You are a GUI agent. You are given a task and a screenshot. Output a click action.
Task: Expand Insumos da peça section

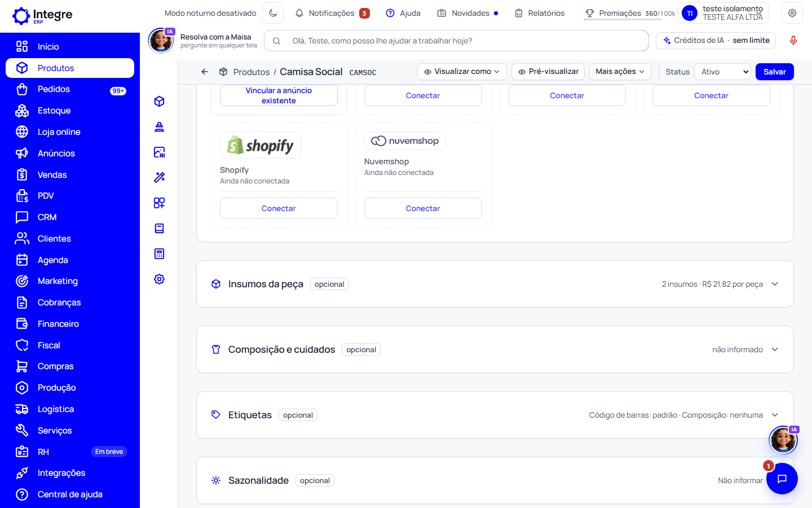495,284
